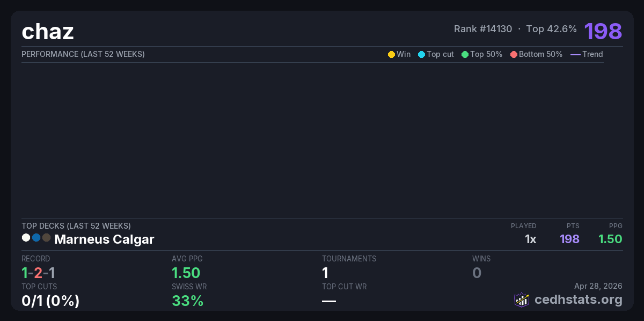Screen dimensions: 644x321
Task: Click the green Top 50% legend dot
Action: (465, 54)
